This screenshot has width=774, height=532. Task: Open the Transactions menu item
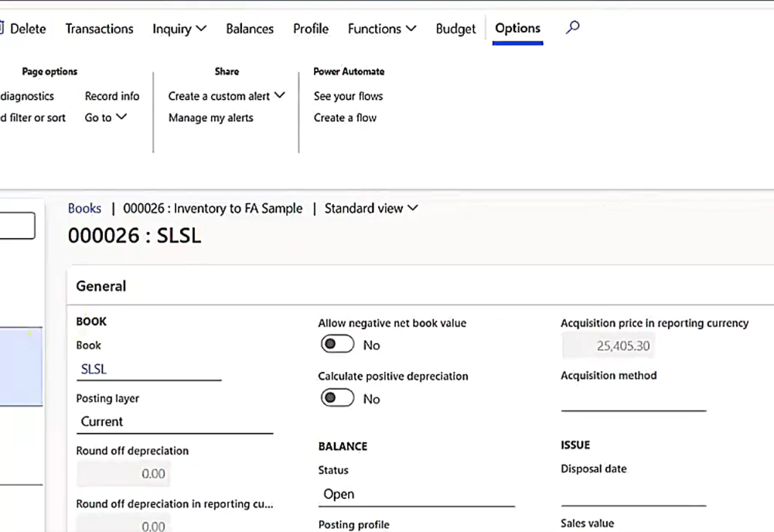coord(99,29)
